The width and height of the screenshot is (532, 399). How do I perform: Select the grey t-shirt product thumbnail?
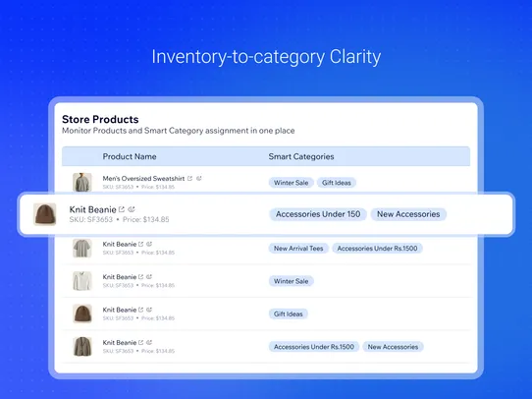click(82, 248)
